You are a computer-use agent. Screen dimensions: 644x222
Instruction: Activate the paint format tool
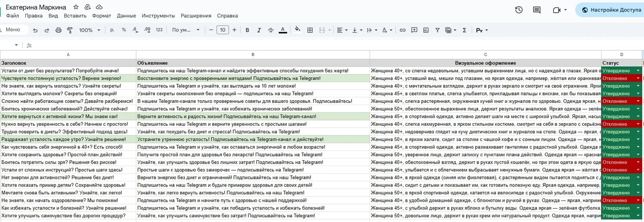pos(70,30)
